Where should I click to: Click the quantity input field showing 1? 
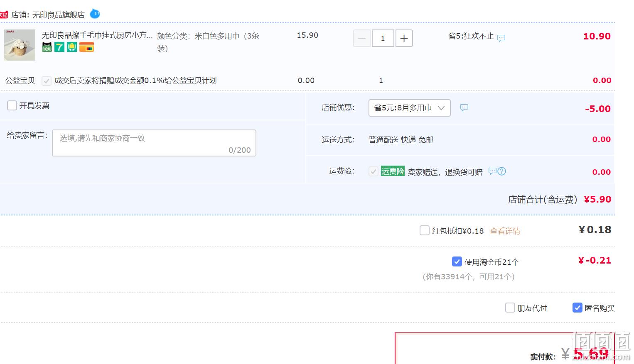pyautogui.click(x=383, y=39)
